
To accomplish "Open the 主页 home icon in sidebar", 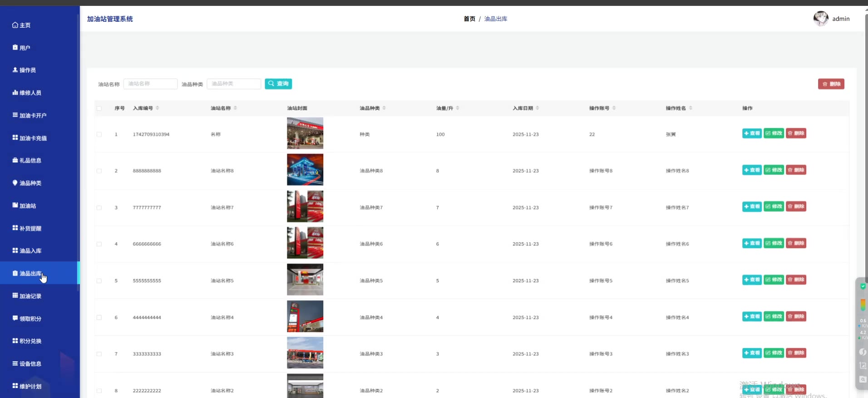I will [15, 25].
